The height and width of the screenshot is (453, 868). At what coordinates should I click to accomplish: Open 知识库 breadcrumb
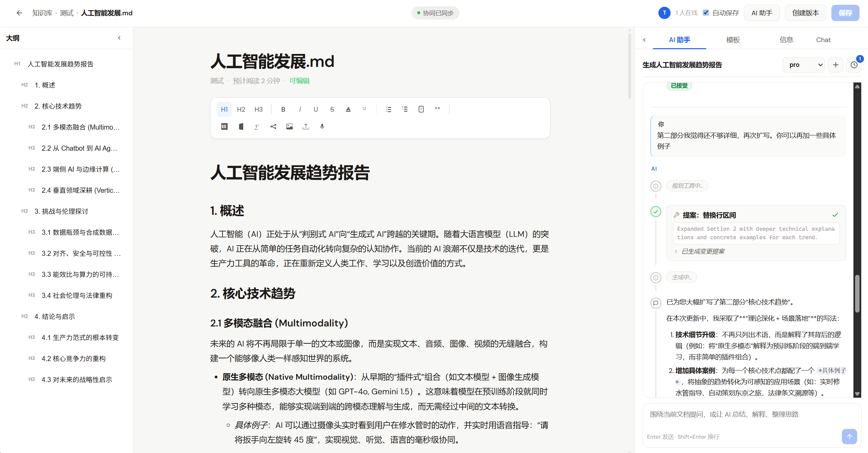(x=42, y=13)
